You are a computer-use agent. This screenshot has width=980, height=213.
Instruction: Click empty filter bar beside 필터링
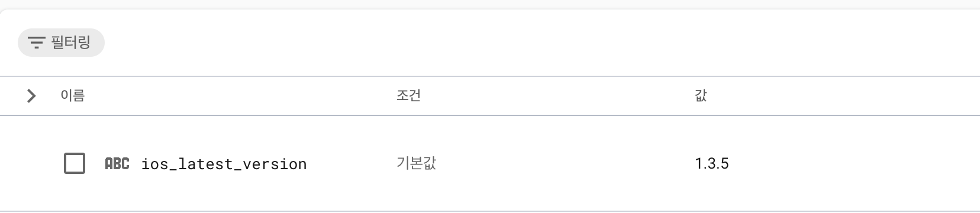coord(533,43)
